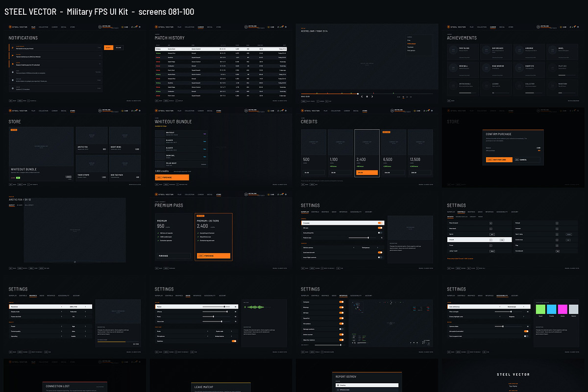The height and width of the screenshot is (392, 588).
Task: Disable Minimap in Interface settings
Action: (341, 307)
